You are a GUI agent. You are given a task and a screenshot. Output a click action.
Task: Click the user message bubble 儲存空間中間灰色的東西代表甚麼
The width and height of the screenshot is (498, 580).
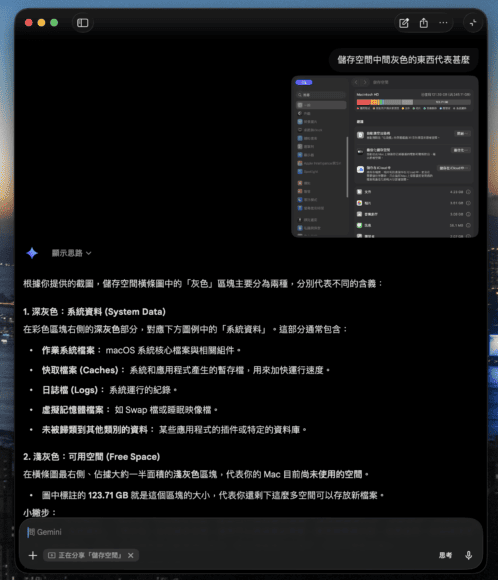tap(403, 60)
